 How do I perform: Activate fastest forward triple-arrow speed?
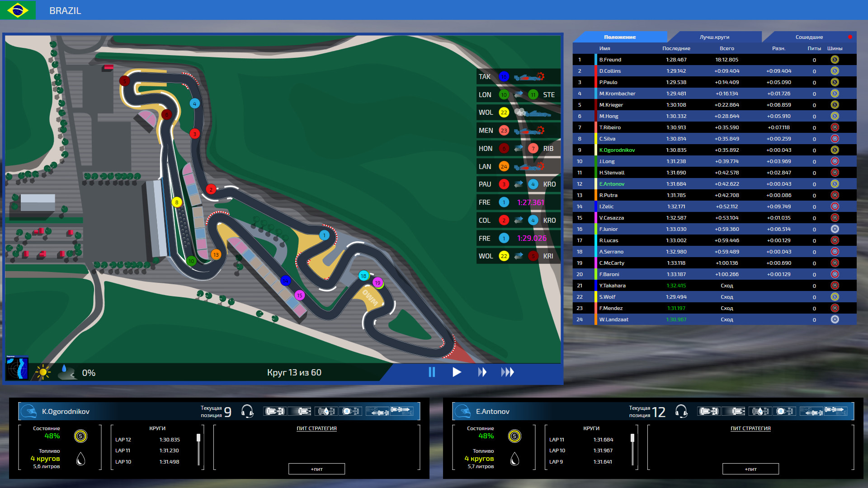[508, 372]
